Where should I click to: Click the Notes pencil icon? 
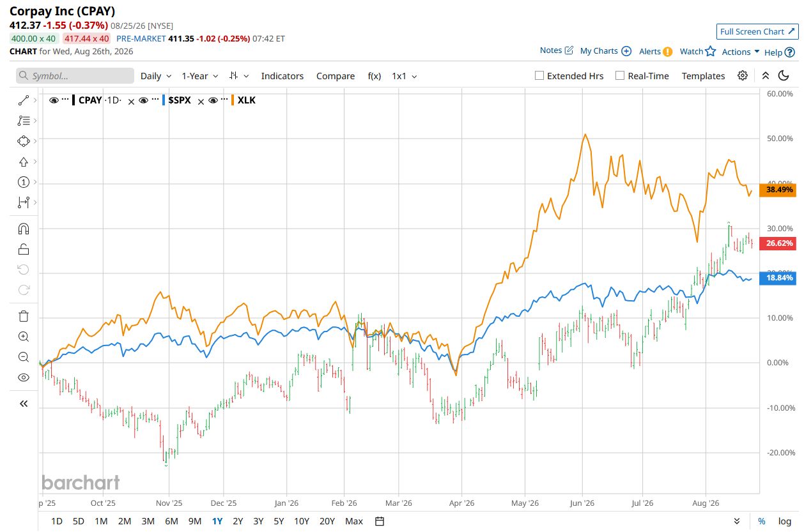coord(569,50)
